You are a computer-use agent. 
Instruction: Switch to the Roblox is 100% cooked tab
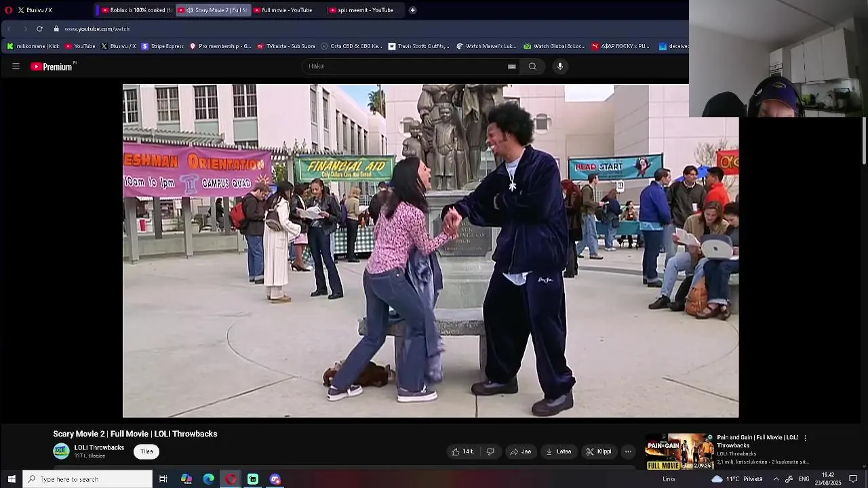[x=136, y=10]
